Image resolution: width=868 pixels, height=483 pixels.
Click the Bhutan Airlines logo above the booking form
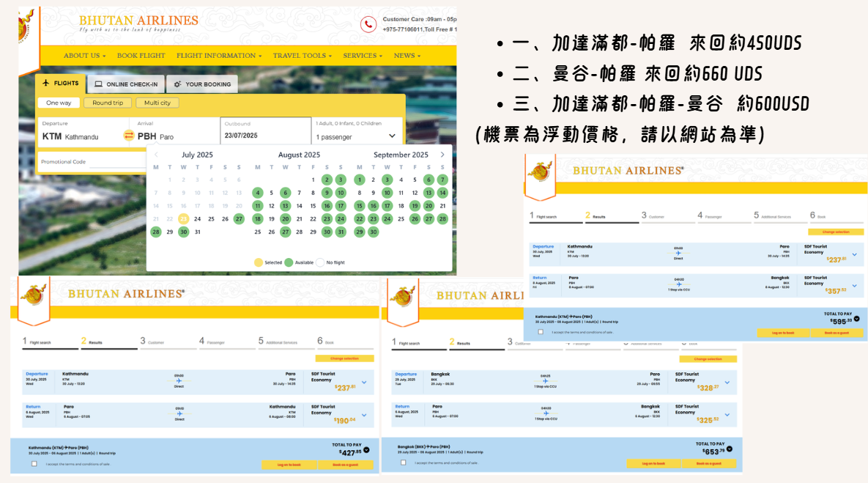138,23
